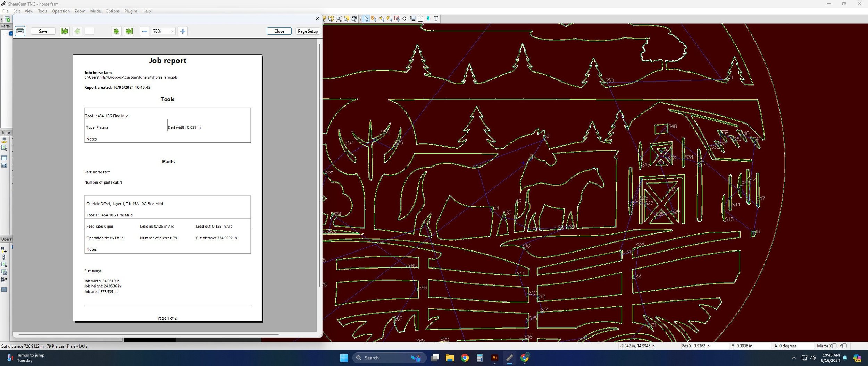Click the new part icon above Parts panel
The height and width of the screenshot is (366, 868).
pyautogui.click(x=7, y=19)
